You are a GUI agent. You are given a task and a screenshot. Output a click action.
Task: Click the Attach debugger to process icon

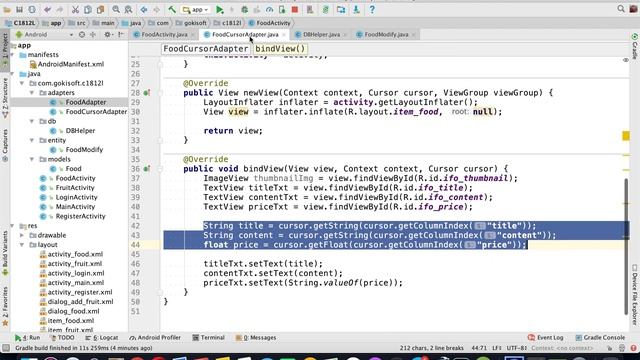click(x=282, y=9)
